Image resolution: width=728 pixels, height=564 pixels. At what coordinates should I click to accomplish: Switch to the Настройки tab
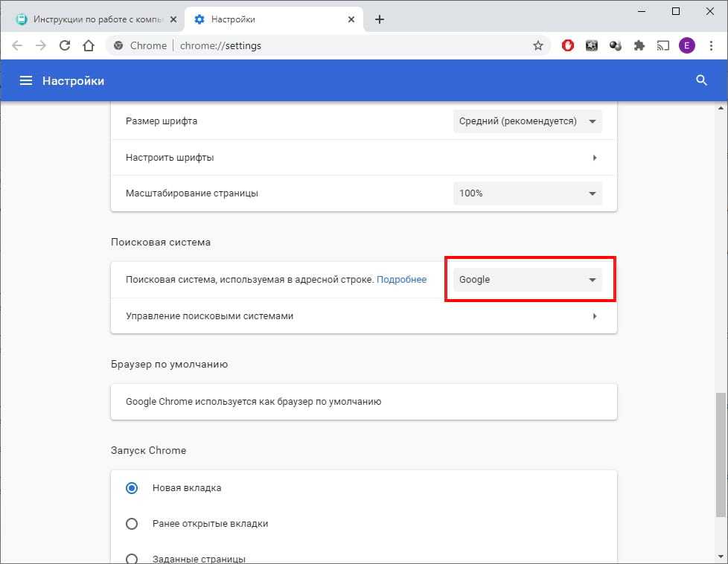pyautogui.click(x=274, y=19)
